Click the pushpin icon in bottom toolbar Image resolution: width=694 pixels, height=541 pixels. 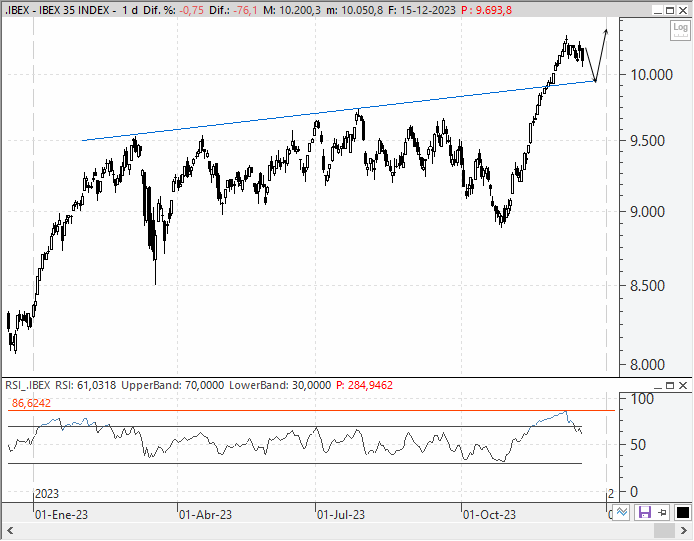tap(662, 513)
